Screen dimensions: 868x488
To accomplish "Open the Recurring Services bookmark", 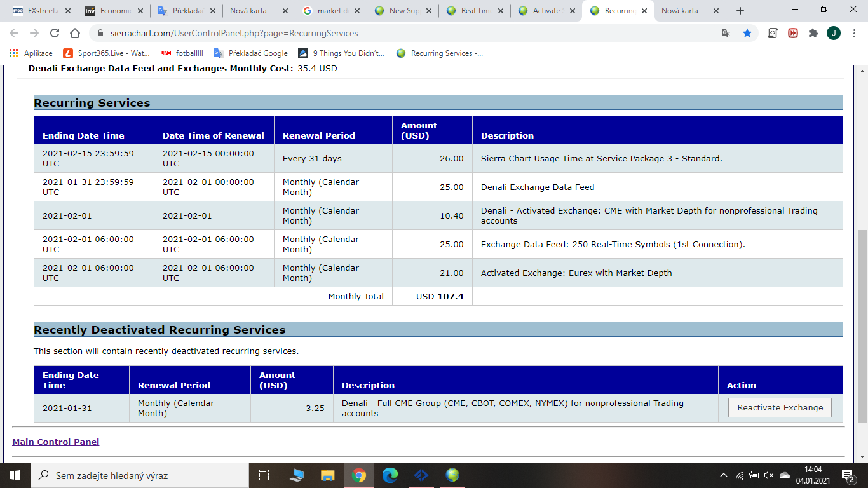I will [x=439, y=53].
